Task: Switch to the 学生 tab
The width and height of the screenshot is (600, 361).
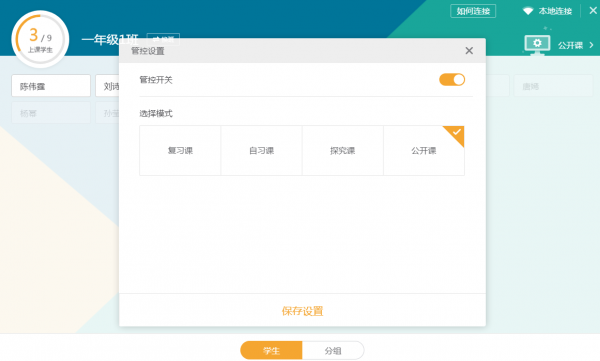Action: 271,350
